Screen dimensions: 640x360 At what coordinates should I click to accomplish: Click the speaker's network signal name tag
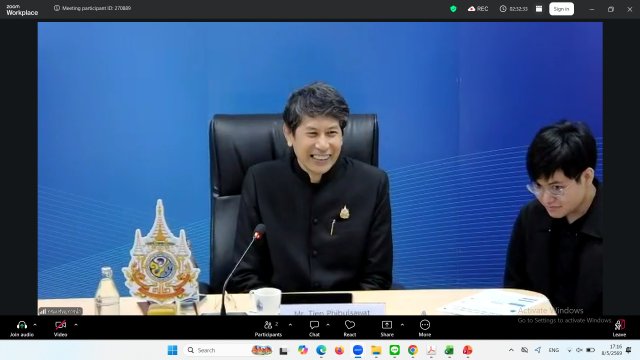pyautogui.click(x=60, y=311)
